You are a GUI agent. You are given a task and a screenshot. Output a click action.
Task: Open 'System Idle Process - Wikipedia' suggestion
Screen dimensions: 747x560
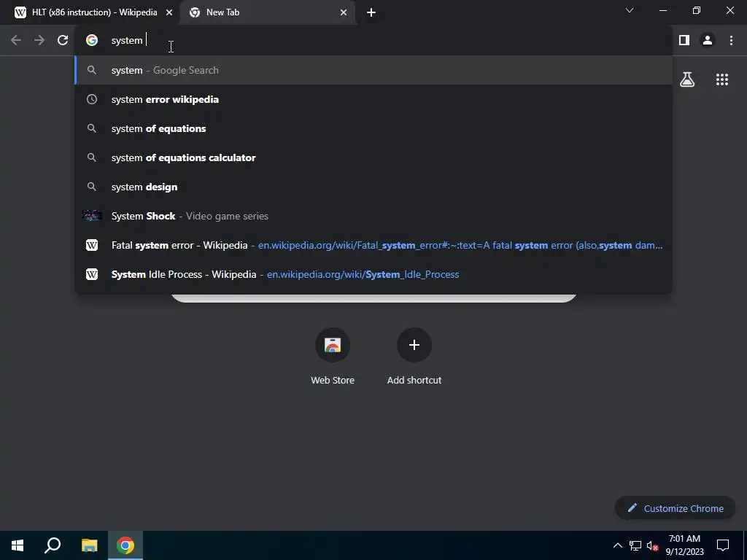(x=373, y=274)
